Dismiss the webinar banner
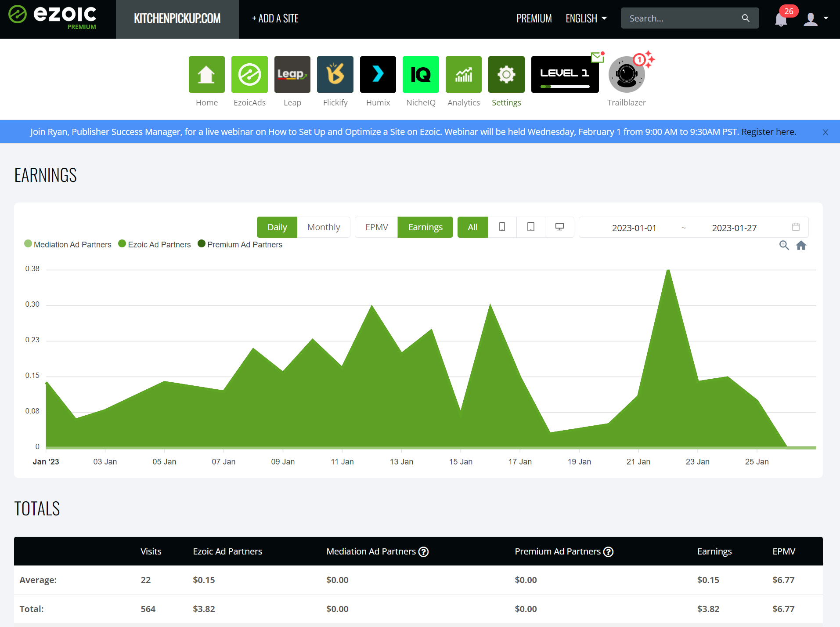Image resolution: width=840 pixels, height=627 pixels. pos(826,132)
